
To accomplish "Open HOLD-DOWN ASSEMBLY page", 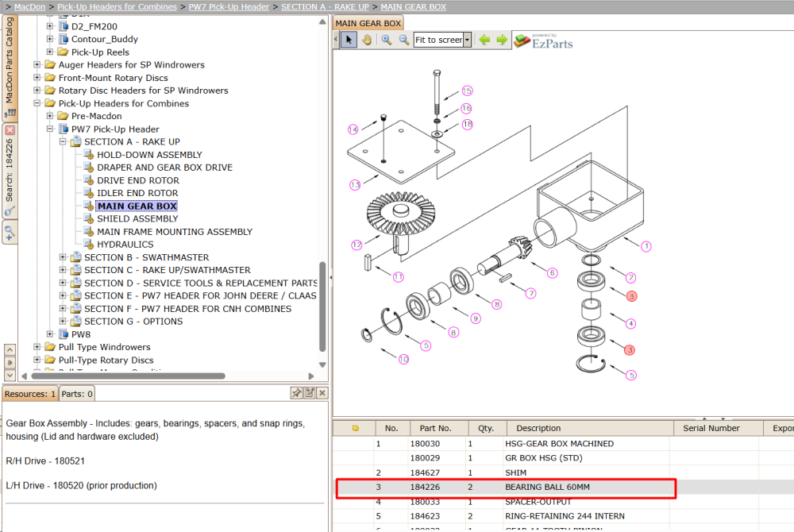I will coord(149,154).
